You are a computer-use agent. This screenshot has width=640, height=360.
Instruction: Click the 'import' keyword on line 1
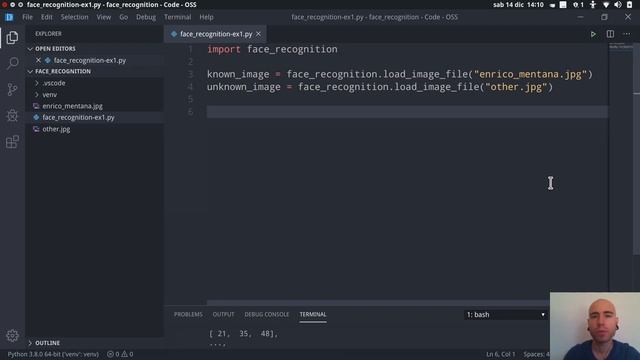(x=224, y=49)
